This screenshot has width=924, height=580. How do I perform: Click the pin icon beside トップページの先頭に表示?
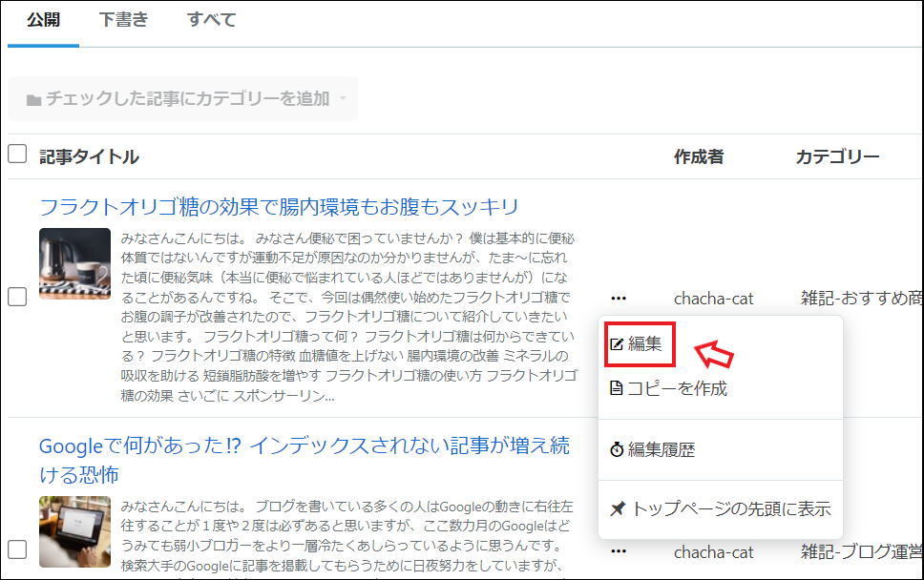[619, 509]
